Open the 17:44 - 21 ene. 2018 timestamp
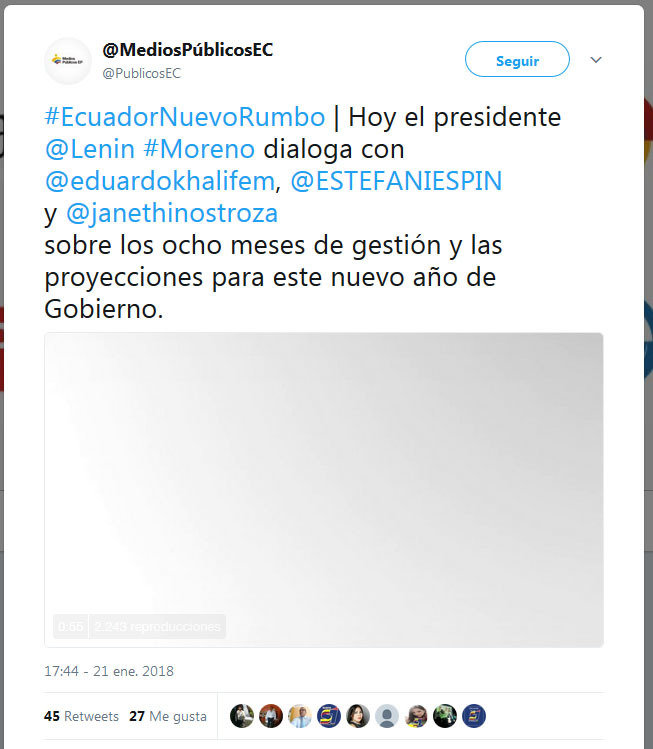Image resolution: width=653 pixels, height=749 pixels. click(x=109, y=671)
